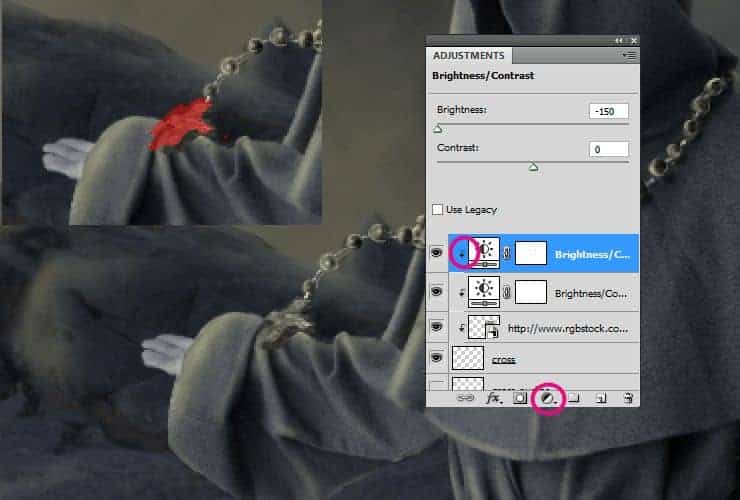The height and width of the screenshot is (500, 740).
Task: Select the rgbstock smart object thumbnail
Action: (484, 327)
